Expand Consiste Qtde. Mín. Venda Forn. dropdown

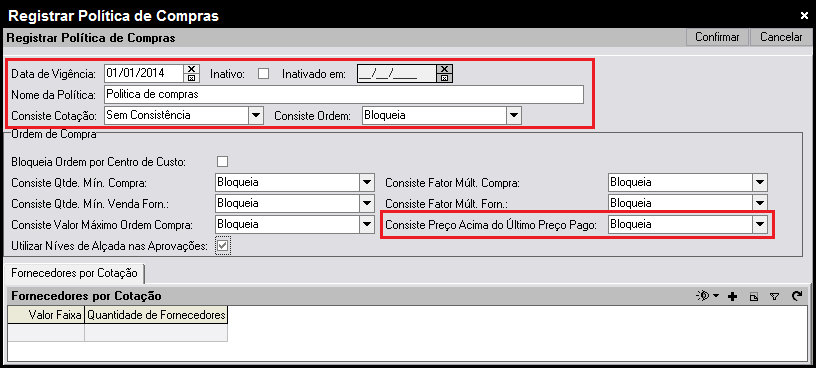pyautogui.click(x=367, y=204)
